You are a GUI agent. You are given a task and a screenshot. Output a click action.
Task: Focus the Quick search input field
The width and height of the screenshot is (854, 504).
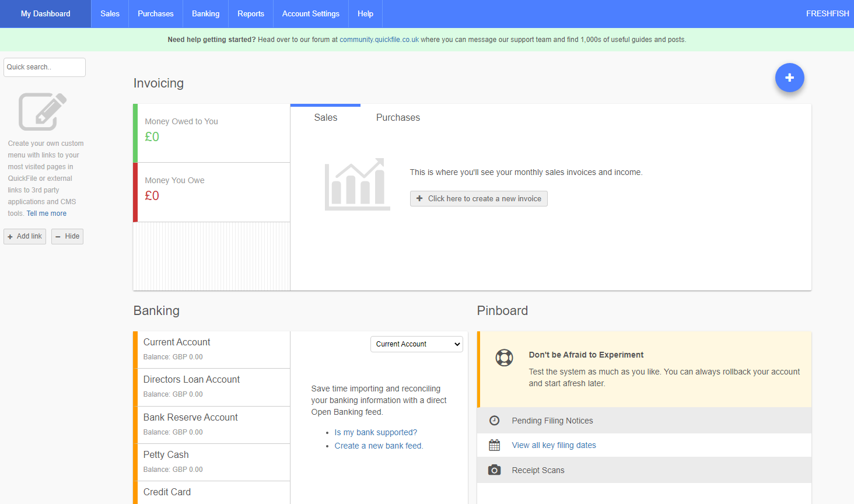[44, 67]
